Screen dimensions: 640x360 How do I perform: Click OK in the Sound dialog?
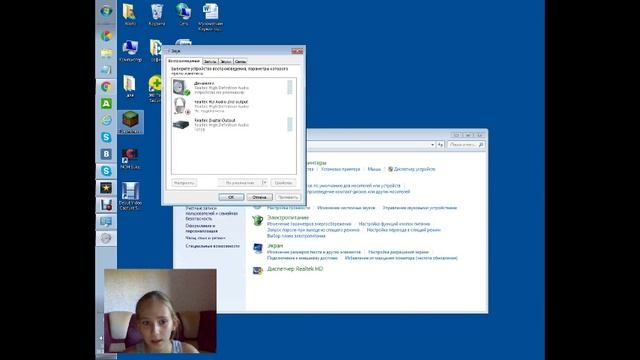[231, 197]
